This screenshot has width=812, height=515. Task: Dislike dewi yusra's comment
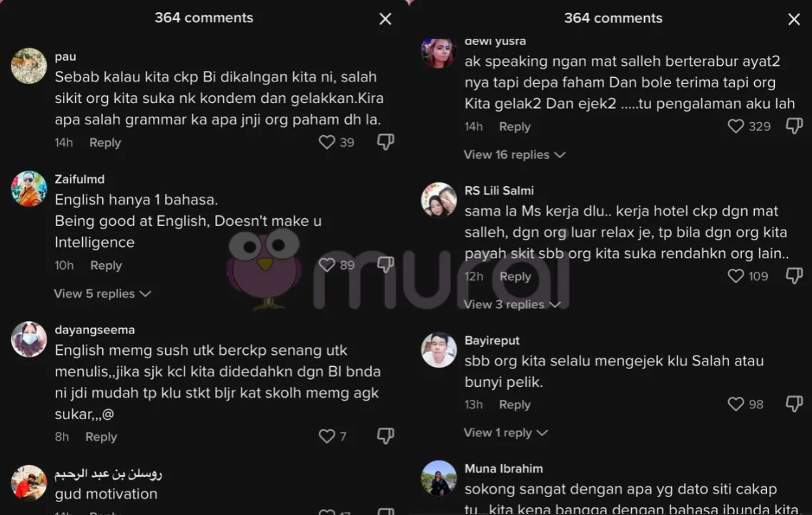click(x=794, y=126)
